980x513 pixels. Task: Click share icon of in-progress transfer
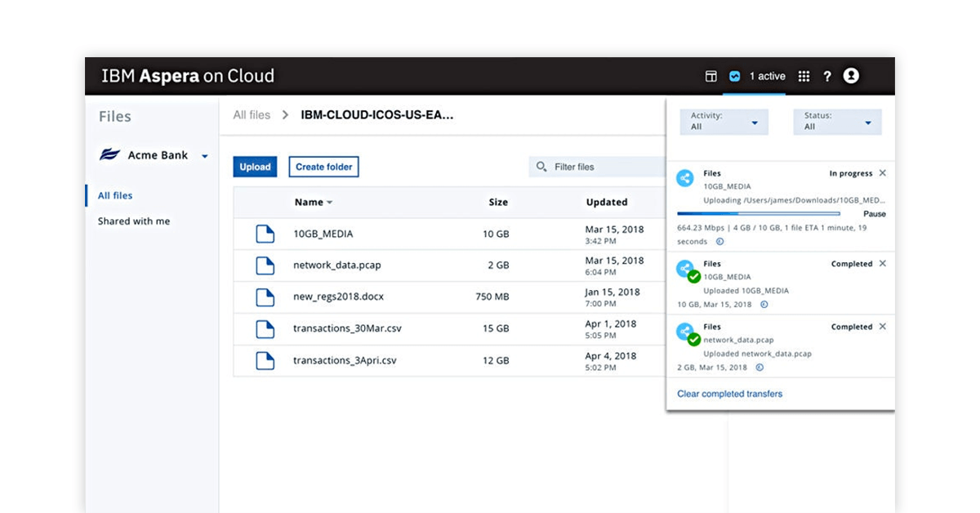coord(686,177)
